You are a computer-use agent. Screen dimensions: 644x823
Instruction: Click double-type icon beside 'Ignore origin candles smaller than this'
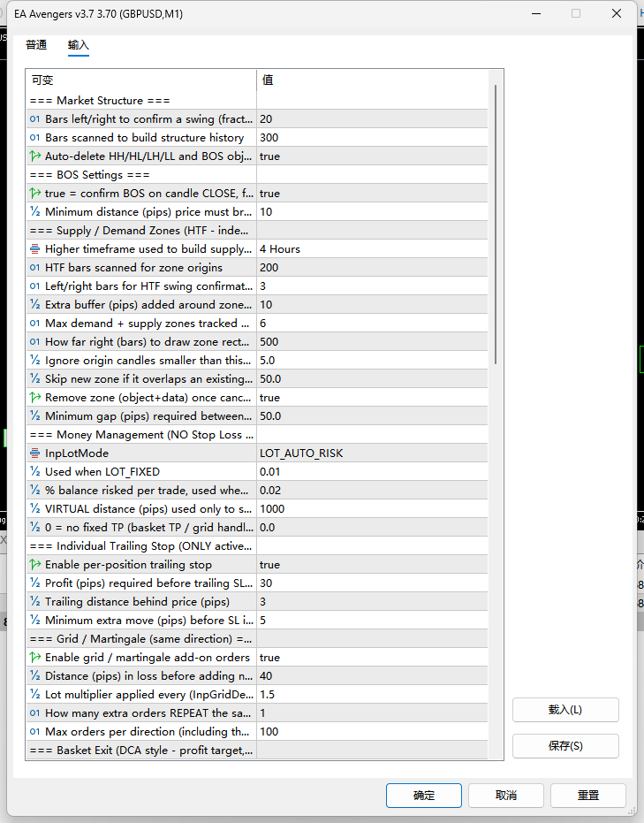click(34, 361)
